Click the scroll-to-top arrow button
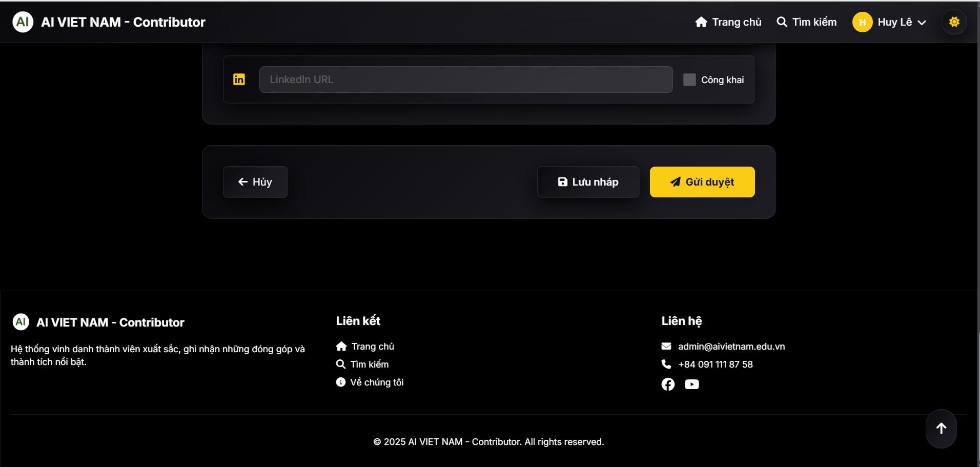 pyautogui.click(x=941, y=429)
